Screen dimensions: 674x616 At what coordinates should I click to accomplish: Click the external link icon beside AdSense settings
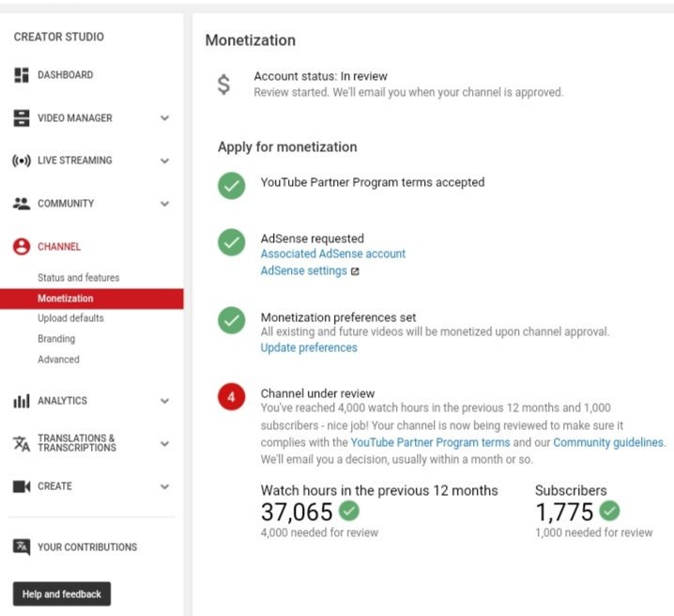(355, 271)
